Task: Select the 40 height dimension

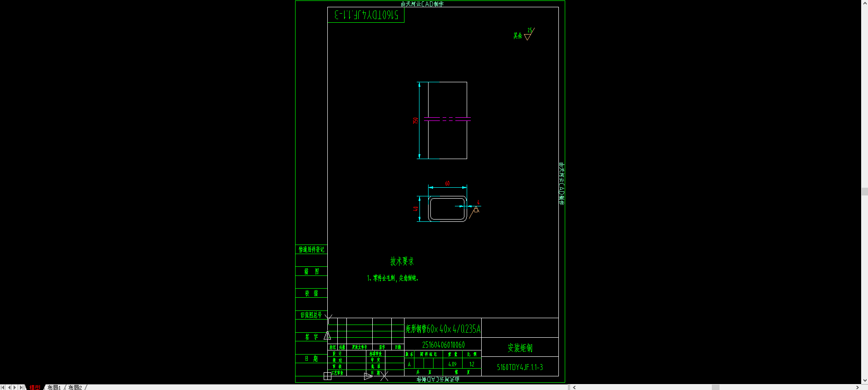Action: point(415,209)
